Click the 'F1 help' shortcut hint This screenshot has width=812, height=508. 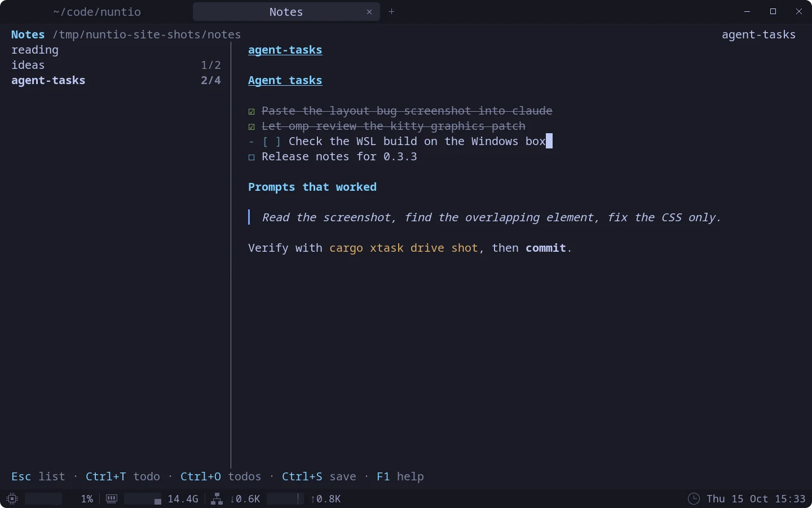[400, 477]
